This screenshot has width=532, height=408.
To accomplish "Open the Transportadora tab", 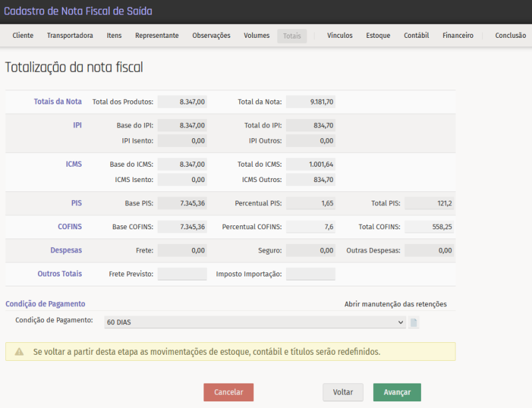I will click(70, 36).
